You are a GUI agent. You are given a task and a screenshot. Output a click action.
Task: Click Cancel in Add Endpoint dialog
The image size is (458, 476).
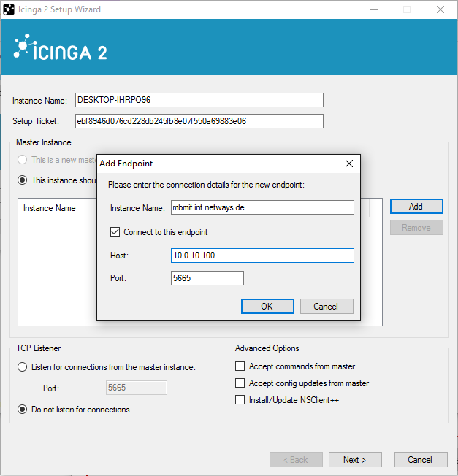coord(327,307)
